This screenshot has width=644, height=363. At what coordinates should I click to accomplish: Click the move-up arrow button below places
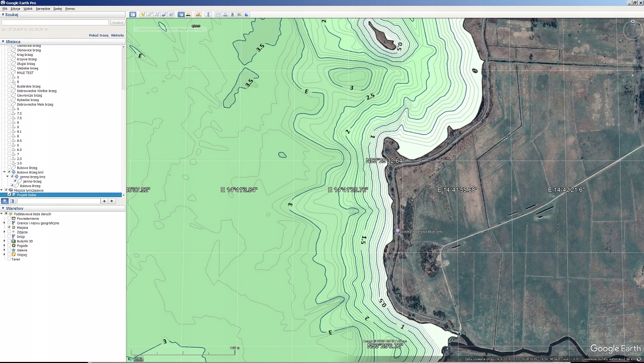point(104,201)
